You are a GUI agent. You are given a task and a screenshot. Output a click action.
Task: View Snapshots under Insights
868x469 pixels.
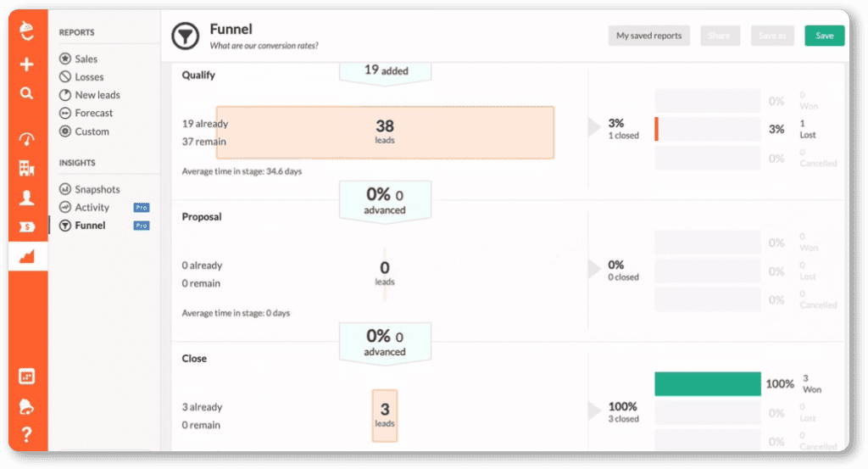click(x=97, y=189)
